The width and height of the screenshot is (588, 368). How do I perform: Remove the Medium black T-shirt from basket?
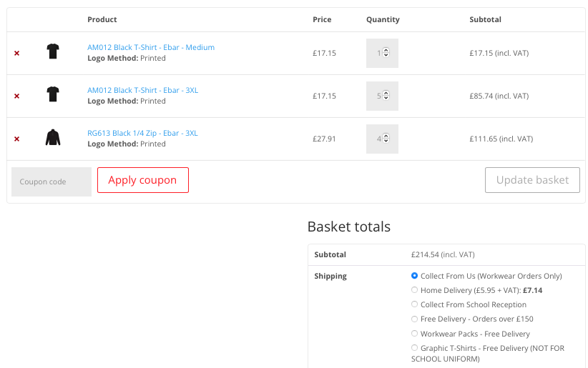point(16,54)
